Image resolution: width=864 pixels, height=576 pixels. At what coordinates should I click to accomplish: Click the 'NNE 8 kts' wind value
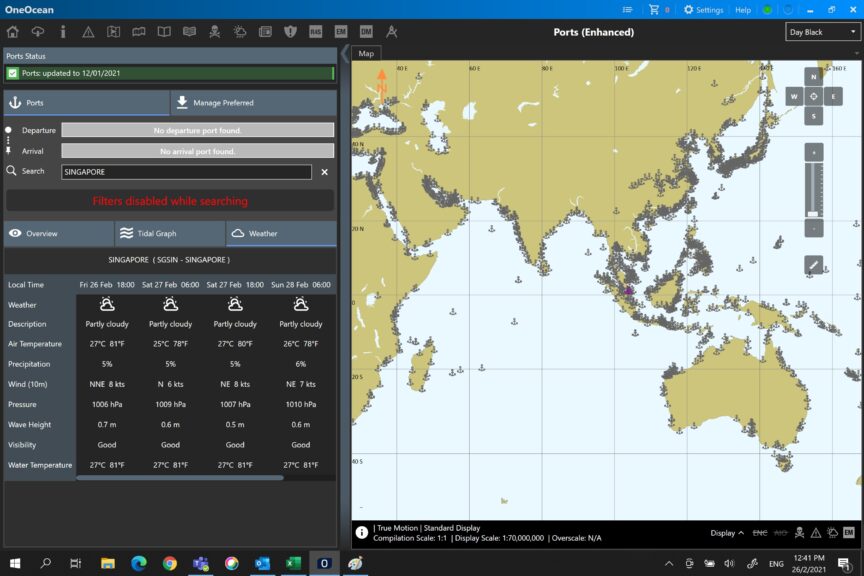pyautogui.click(x=107, y=384)
